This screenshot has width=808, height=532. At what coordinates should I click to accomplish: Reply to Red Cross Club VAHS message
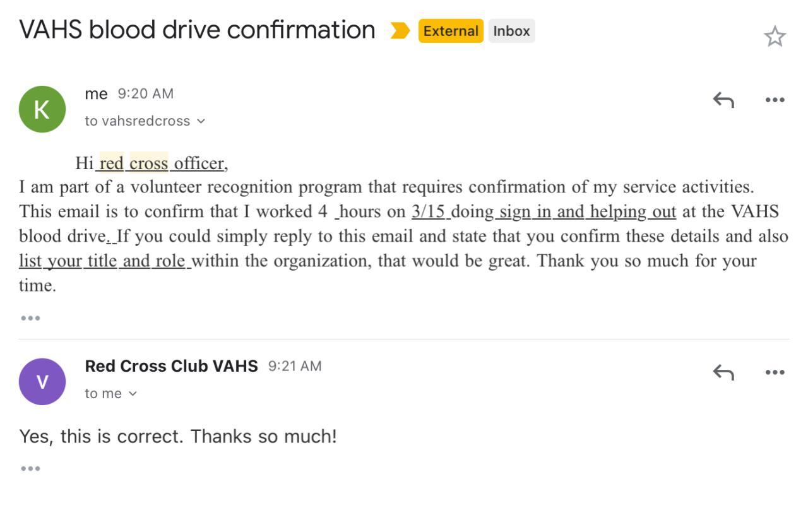tap(723, 372)
